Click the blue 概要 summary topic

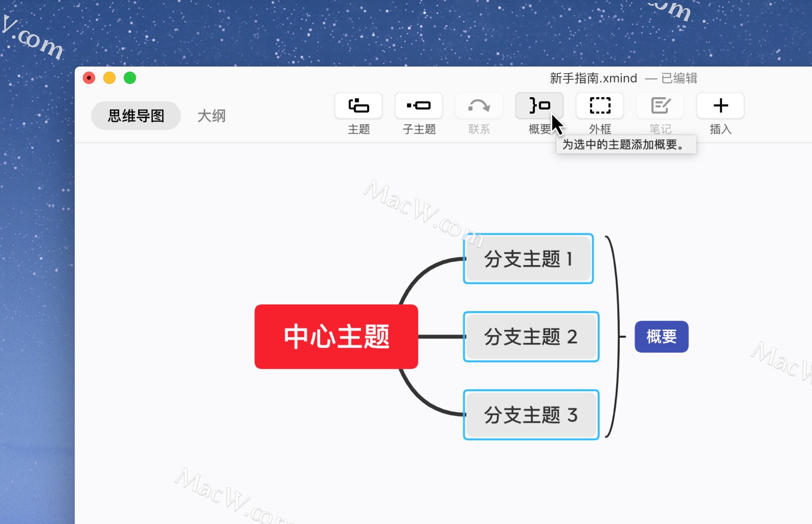[661, 337]
